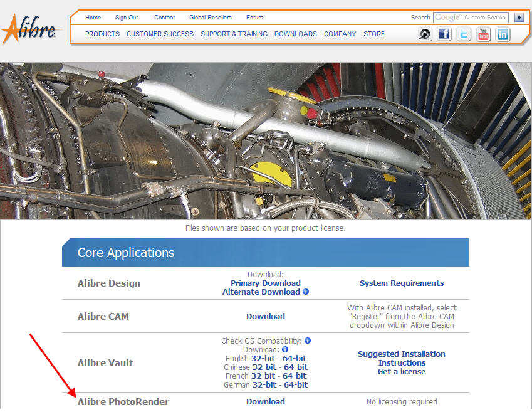
Task: Click the info icon next to Alternate Download
Action: pyautogui.click(x=306, y=292)
